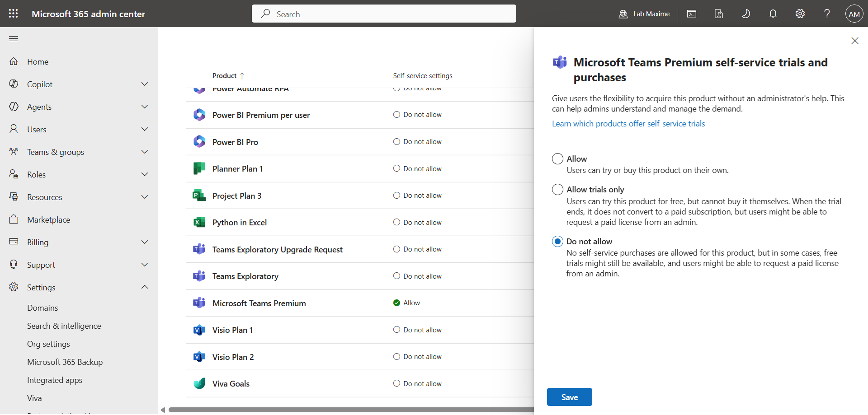868x415 pixels.
Task: Click the Search input field
Action: click(384, 14)
